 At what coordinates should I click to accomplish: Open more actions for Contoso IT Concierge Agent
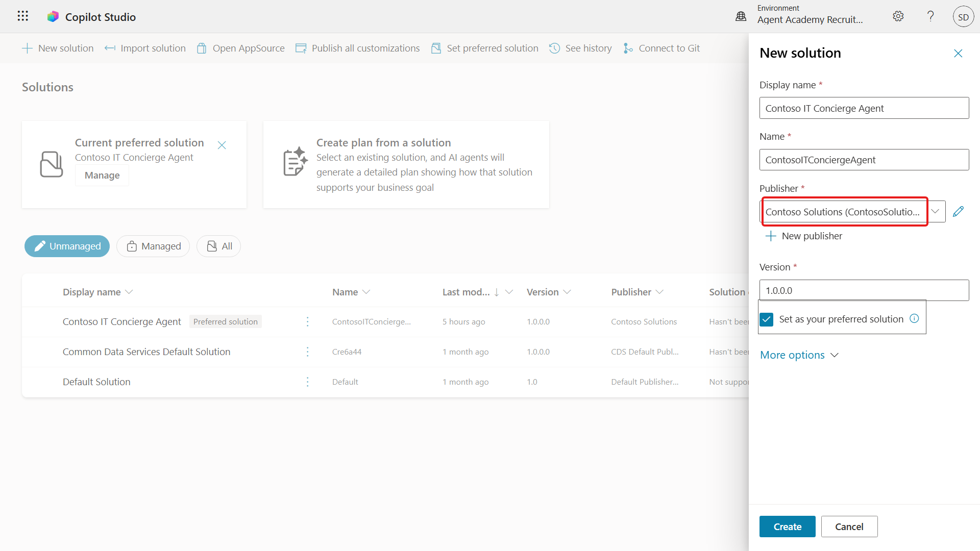click(x=307, y=321)
